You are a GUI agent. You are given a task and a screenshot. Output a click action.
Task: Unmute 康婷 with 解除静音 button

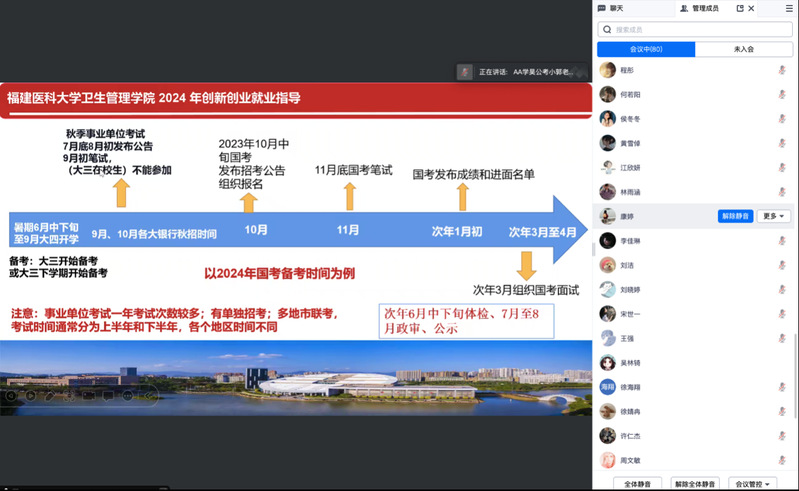tap(735, 216)
